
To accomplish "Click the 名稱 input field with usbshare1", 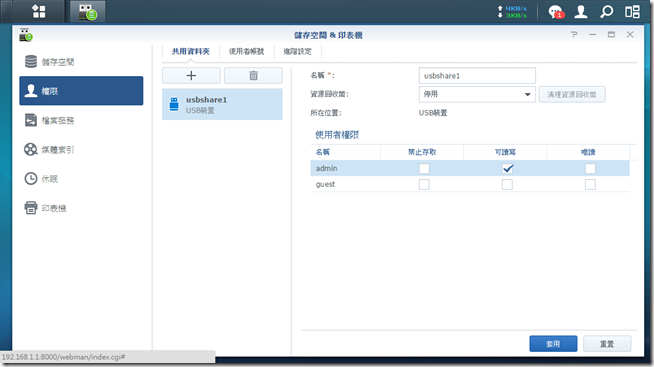I will (x=477, y=76).
